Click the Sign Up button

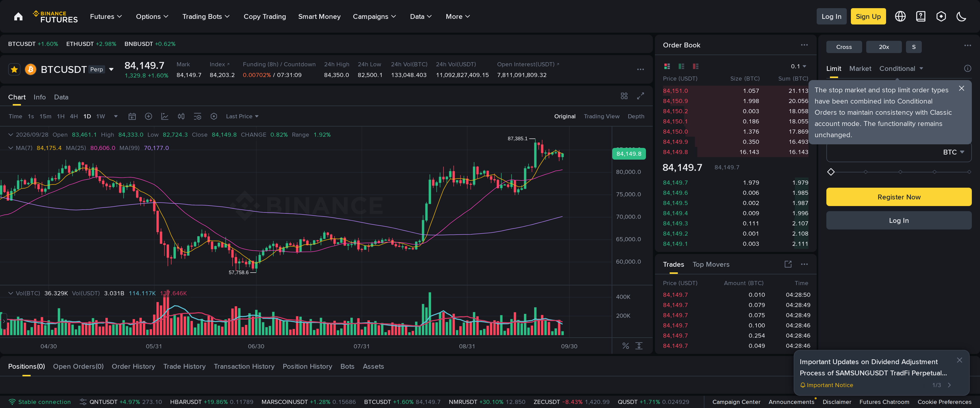[x=868, y=16]
